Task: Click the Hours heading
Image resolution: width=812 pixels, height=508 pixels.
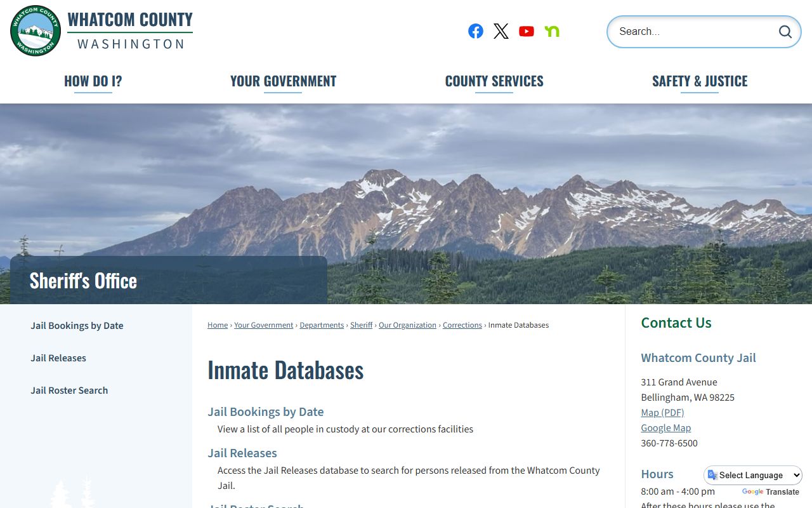Action: click(x=657, y=474)
